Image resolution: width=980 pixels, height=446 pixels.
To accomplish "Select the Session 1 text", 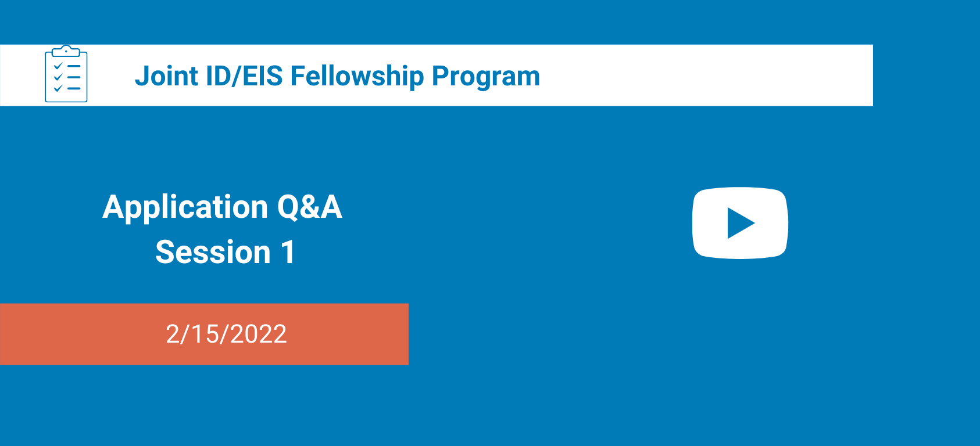I will [x=226, y=252].
